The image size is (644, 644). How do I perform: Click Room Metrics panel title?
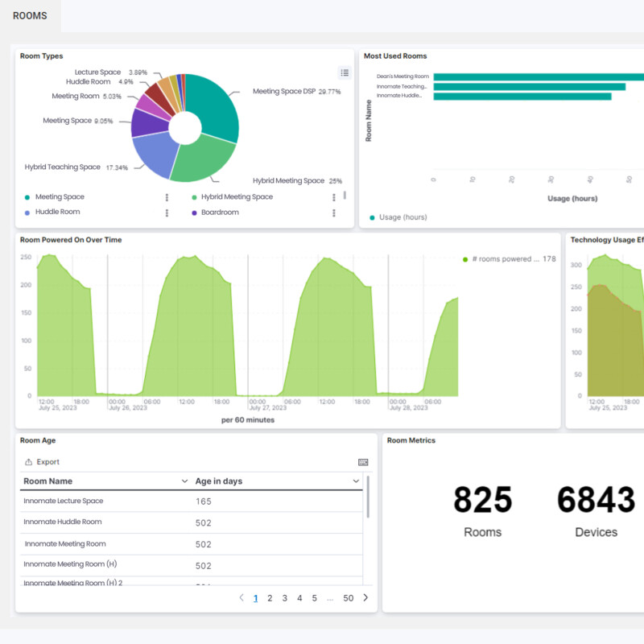tap(411, 440)
